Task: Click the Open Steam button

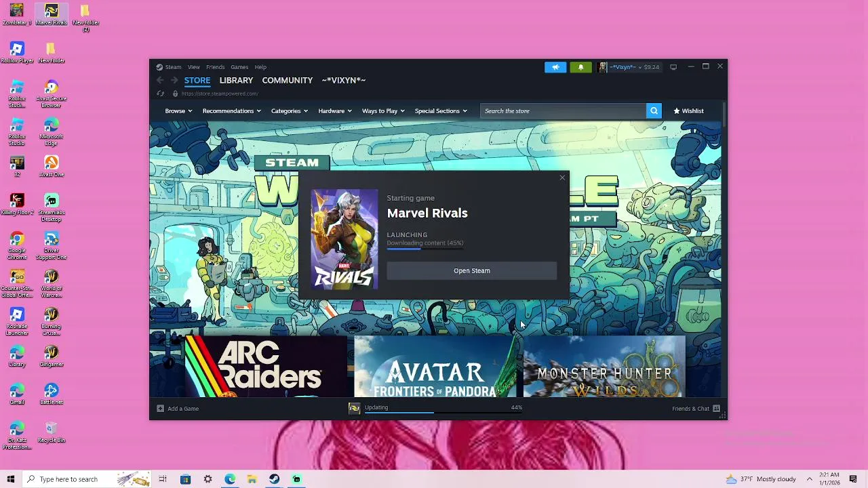Action: pos(472,270)
